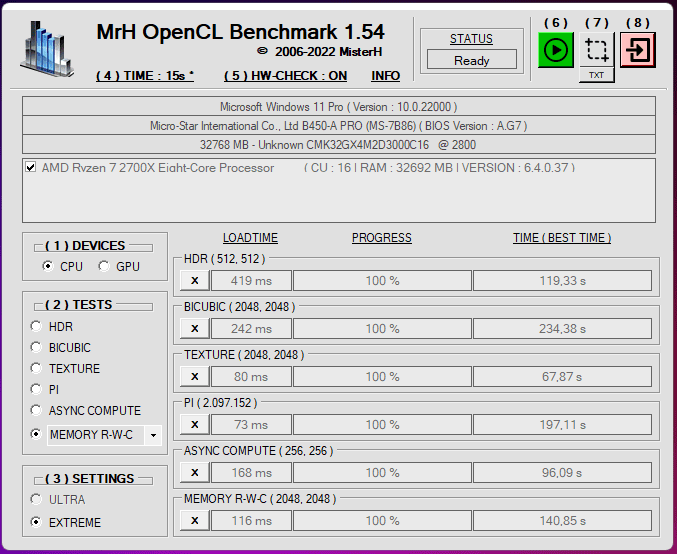Click the HDR result 119,33 s
Screen dimensions: 677x554
click(563, 281)
